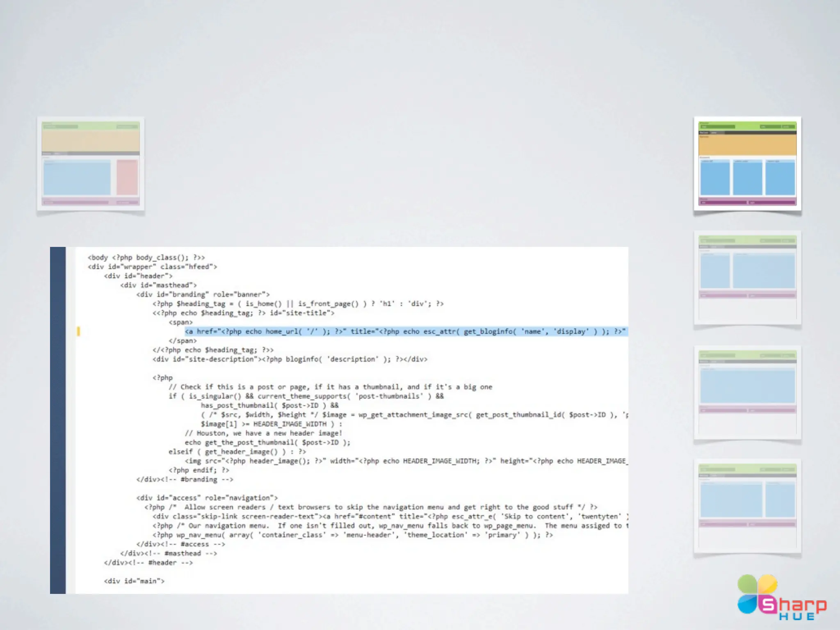
Task: Select the faded left-side layout thumbnail with pink sidebar
Action: click(91, 164)
